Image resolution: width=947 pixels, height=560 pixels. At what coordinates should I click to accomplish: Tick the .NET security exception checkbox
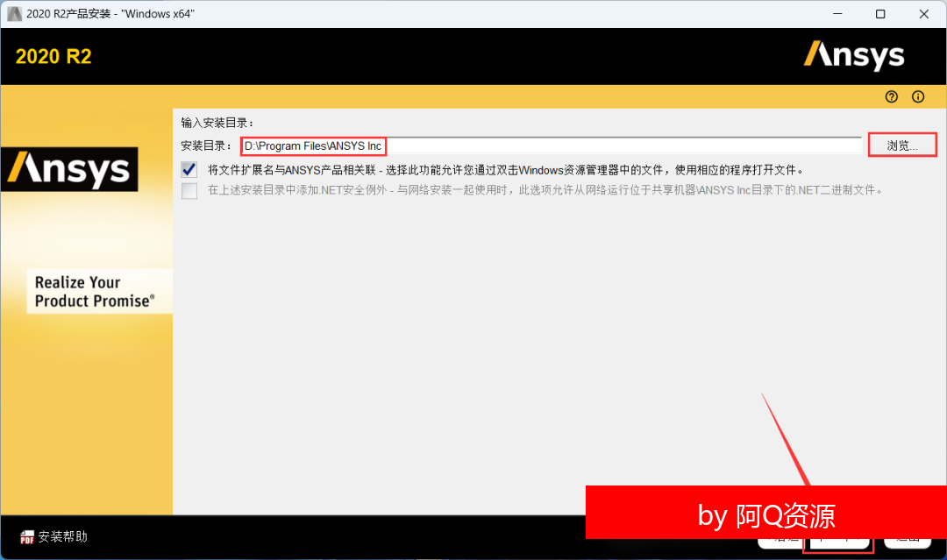pyautogui.click(x=189, y=191)
